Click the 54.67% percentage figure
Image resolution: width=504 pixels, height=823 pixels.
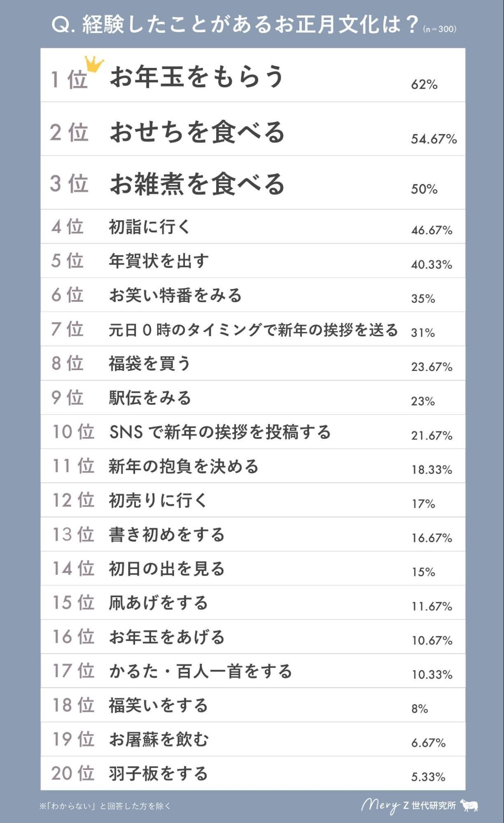point(434,139)
